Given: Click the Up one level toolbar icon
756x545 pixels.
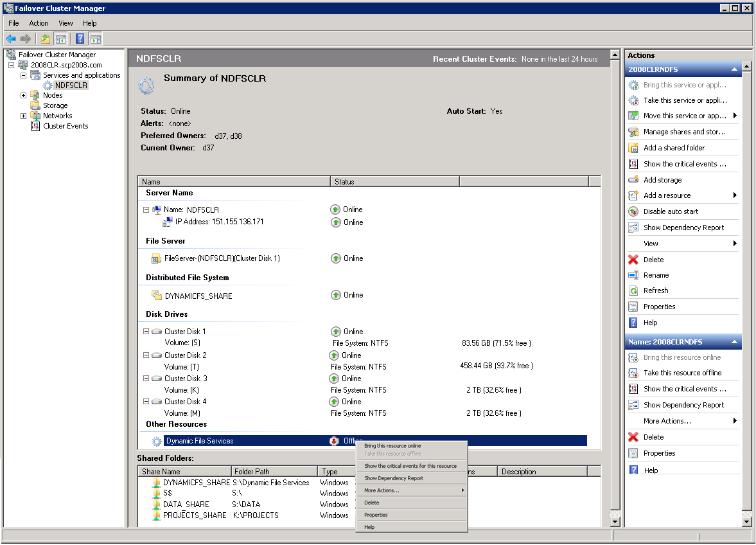Looking at the screenshot, I should pos(46,39).
